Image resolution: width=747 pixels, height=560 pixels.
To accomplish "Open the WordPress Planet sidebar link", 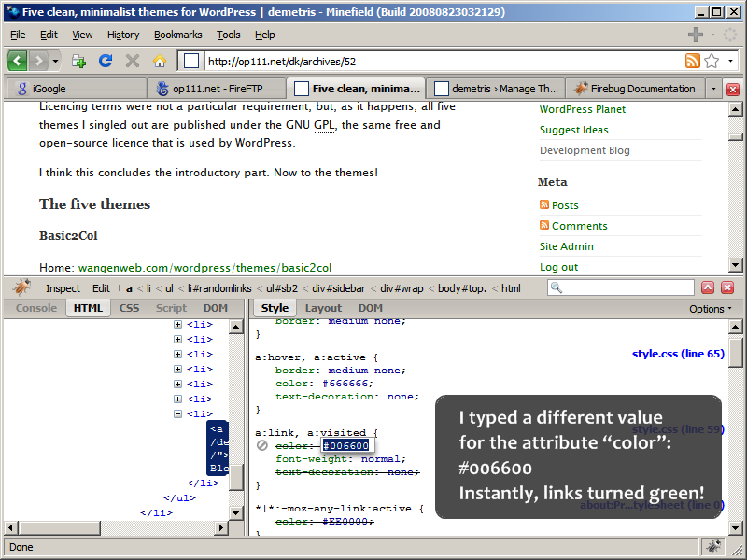I will pos(582,109).
